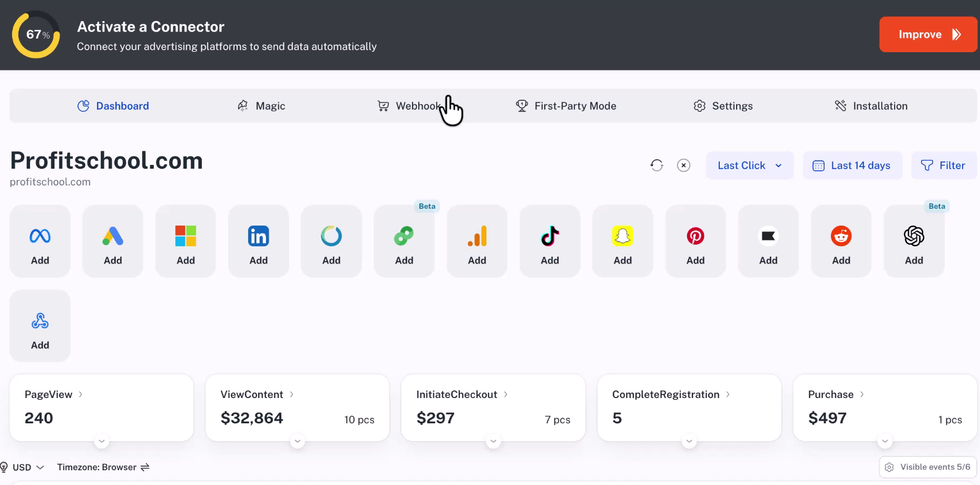The width and height of the screenshot is (980, 485).
Task: Expand the InitiateCheckout card chevron
Action: click(x=494, y=441)
